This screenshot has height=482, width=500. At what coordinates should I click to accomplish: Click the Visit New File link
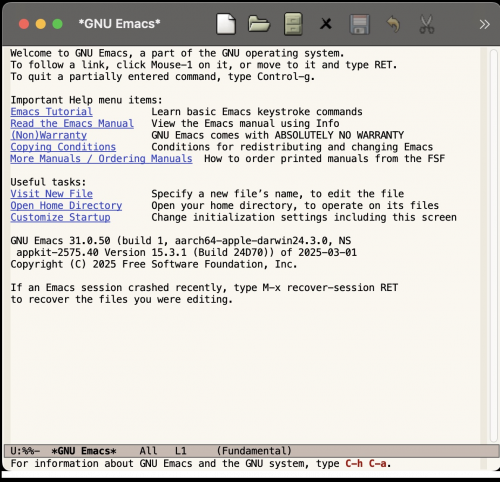pos(51,194)
